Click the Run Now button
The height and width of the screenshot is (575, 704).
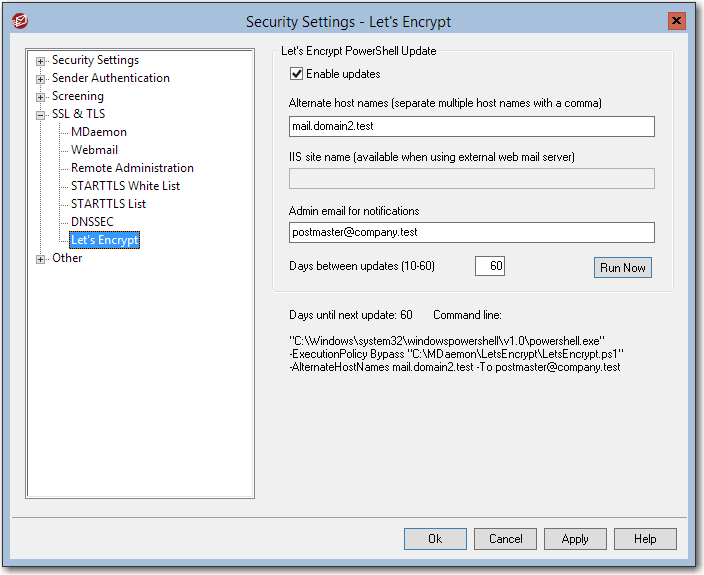tap(623, 268)
